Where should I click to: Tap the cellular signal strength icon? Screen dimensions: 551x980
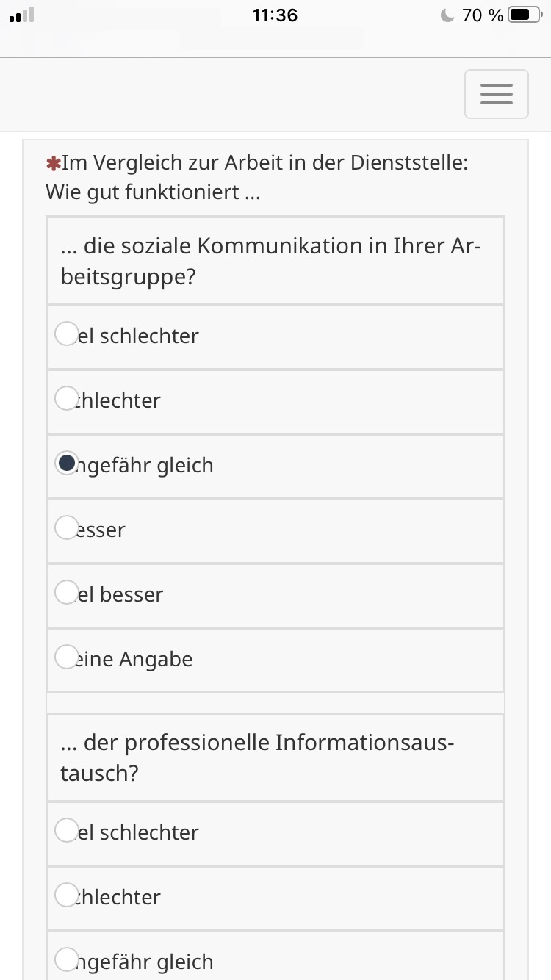22,15
